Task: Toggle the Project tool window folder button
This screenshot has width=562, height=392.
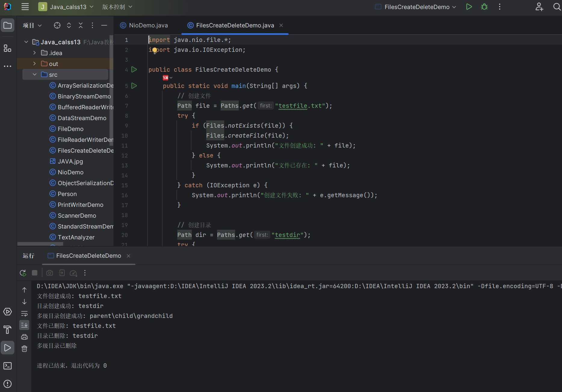Action: 8,26
